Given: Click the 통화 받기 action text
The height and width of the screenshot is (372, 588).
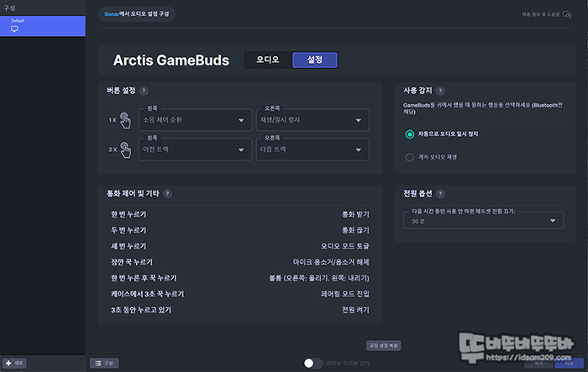Looking at the screenshot, I should 355,214.
